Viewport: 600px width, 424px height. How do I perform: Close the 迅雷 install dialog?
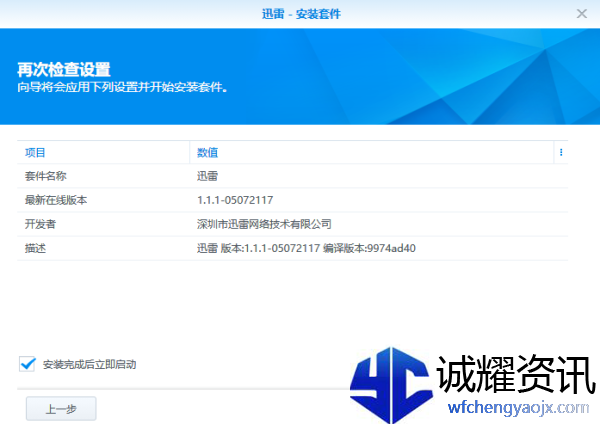tap(582, 14)
